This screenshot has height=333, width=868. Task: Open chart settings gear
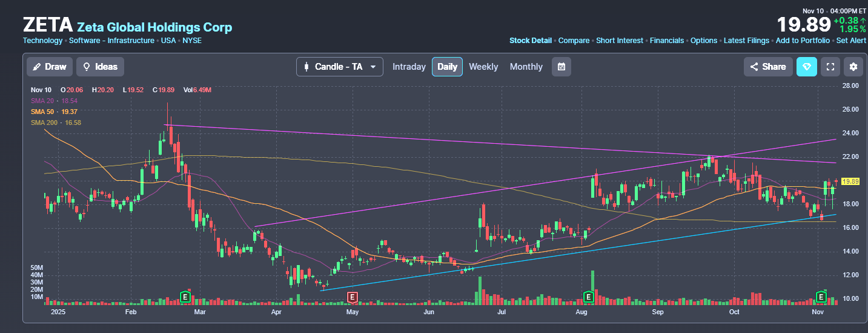[853, 67]
